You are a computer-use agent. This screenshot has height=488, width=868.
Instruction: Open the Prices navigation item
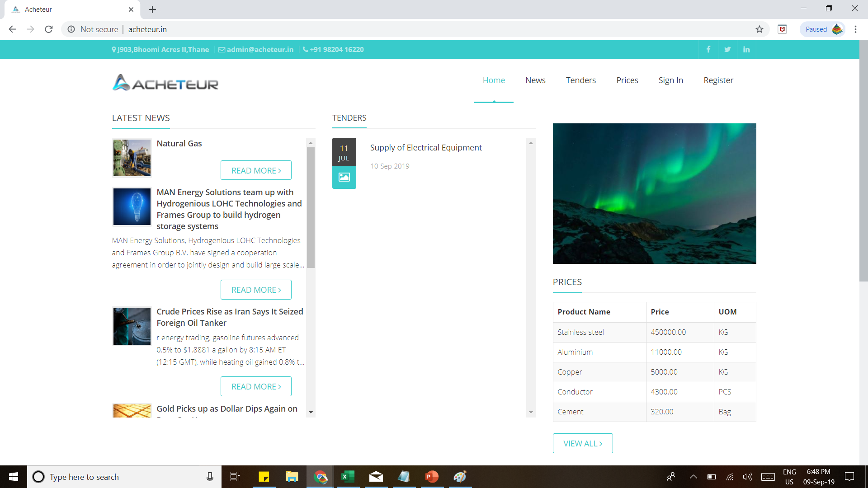click(x=627, y=80)
